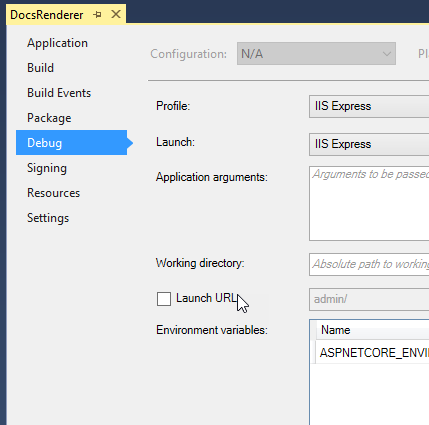Pin the DocsRenderer tab
429x425 pixels.
click(x=97, y=15)
